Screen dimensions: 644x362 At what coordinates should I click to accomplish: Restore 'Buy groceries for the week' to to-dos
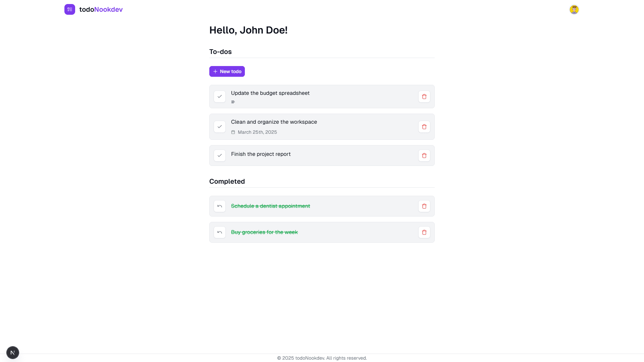pos(220,232)
